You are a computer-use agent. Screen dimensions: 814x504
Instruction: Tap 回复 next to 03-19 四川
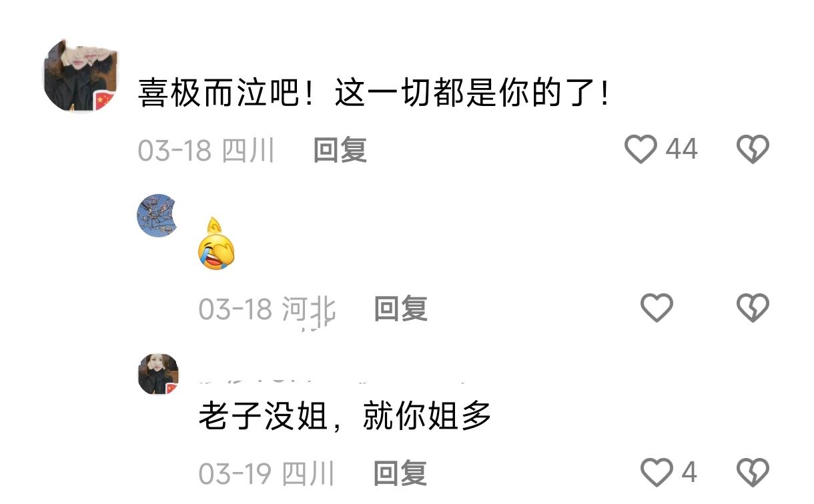pos(400,473)
